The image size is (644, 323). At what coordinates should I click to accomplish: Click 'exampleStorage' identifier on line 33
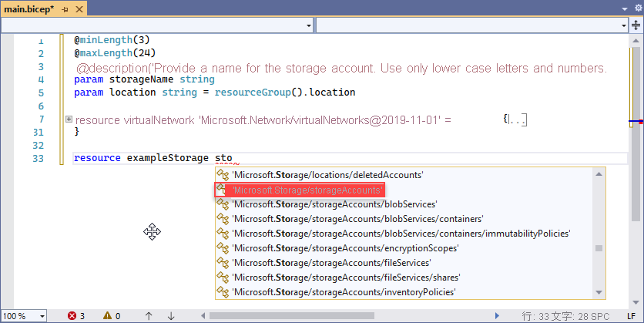[168, 158]
